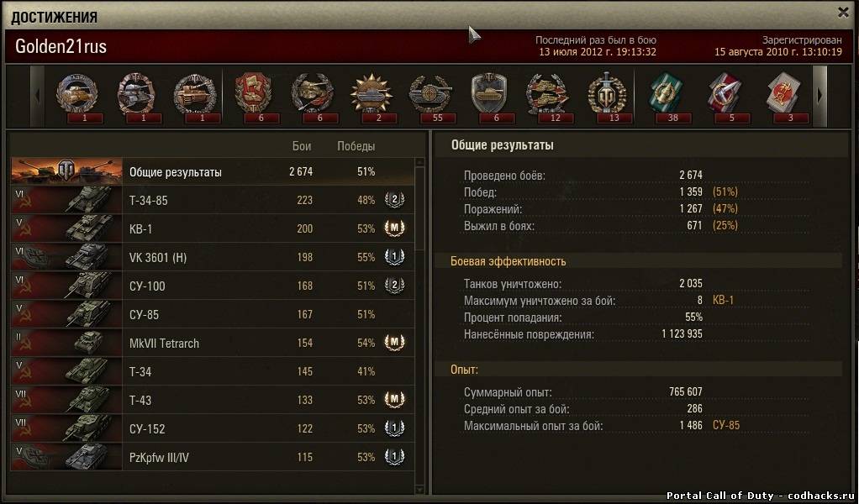Click the class 1 badge beside СУ-152

(394, 428)
